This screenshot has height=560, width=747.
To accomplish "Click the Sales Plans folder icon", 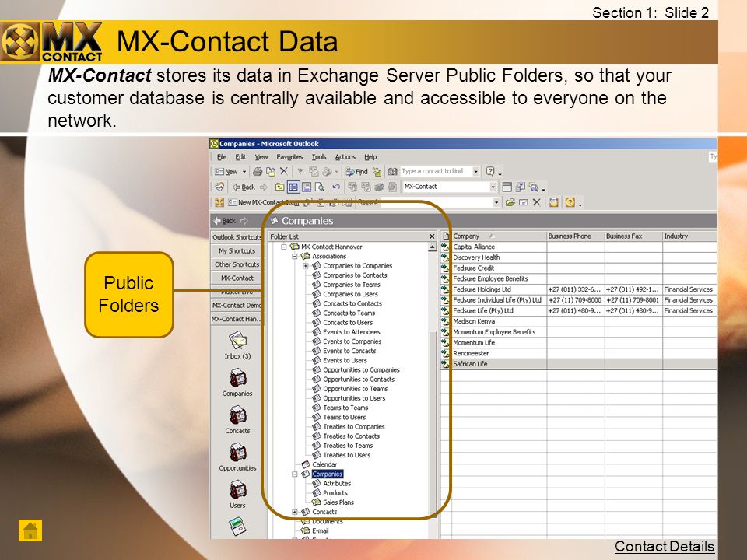I will [x=317, y=502].
